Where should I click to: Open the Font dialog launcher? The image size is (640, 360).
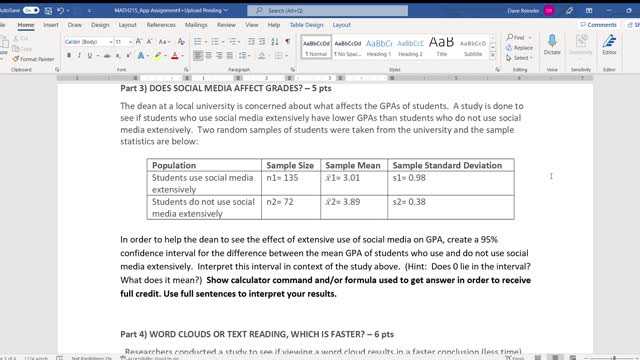pos(186,70)
